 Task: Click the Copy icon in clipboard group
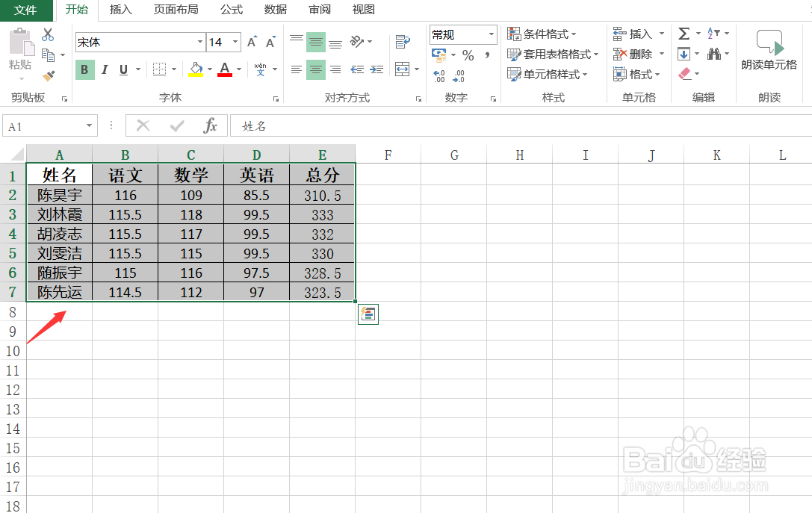(x=48, y=55)
